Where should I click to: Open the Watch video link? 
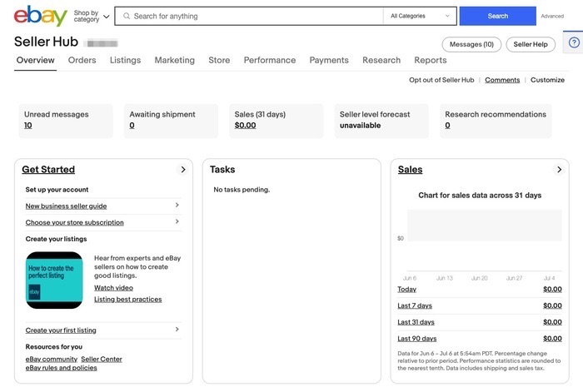pyautogui.click(x=113, y=288)
